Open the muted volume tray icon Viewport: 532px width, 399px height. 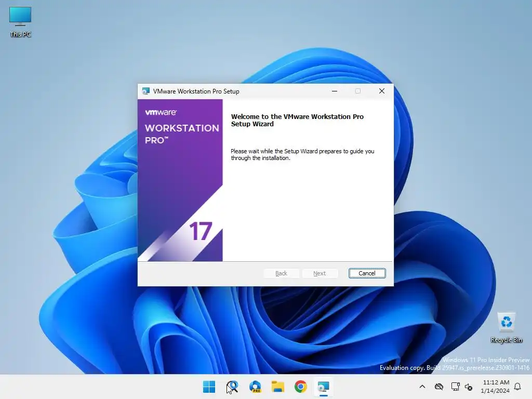point(469,387)
